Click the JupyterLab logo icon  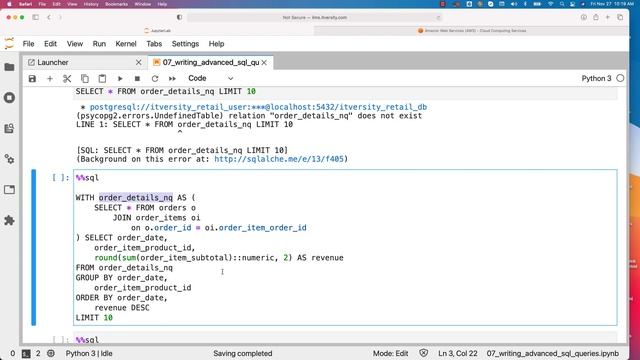click(x=9, y=43)
